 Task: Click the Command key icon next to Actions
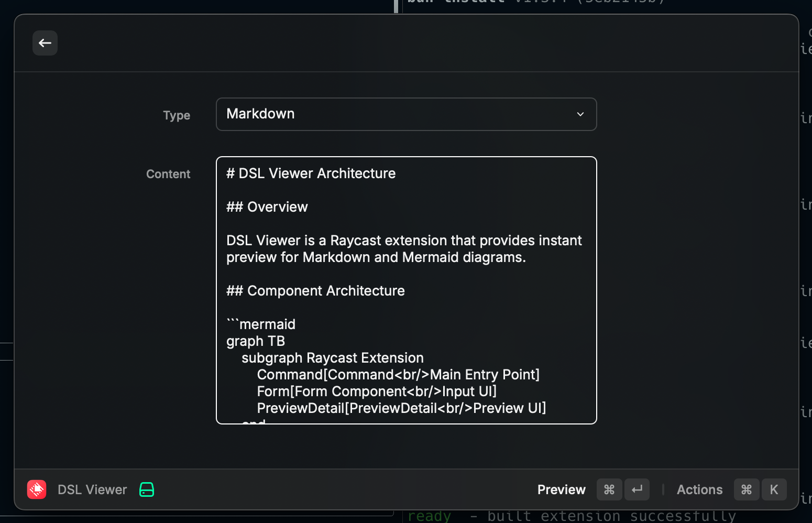click(x=747, y=489)
